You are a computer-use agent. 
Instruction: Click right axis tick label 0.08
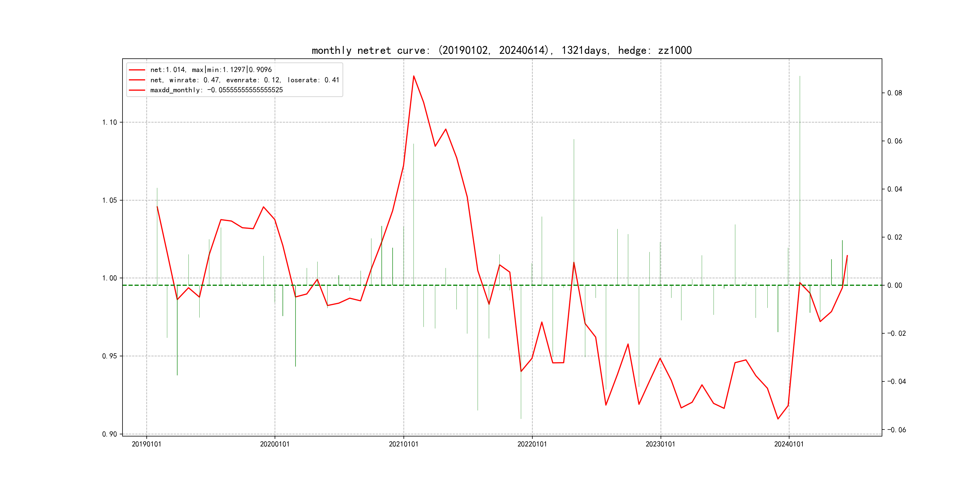894,93
